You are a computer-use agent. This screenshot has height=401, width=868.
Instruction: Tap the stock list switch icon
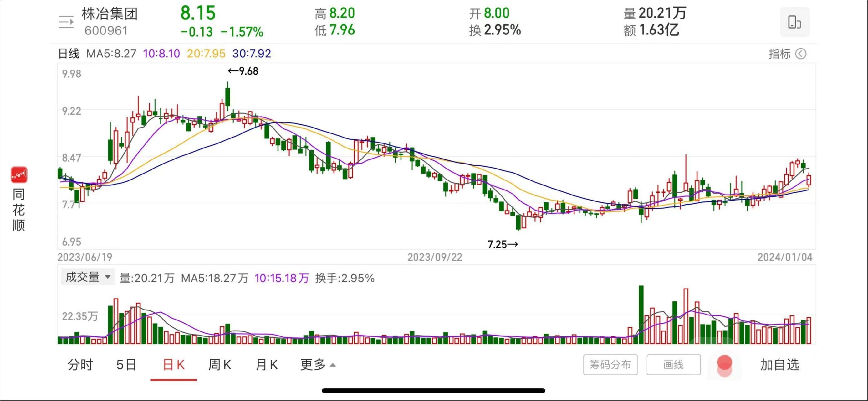point(66,22)
